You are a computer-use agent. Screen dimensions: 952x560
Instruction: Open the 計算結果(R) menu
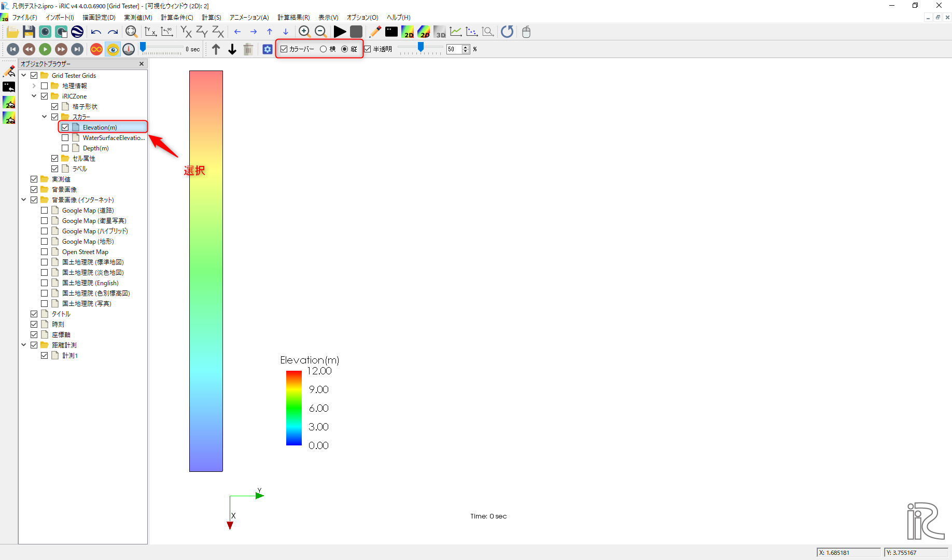[x=293, y=18]
